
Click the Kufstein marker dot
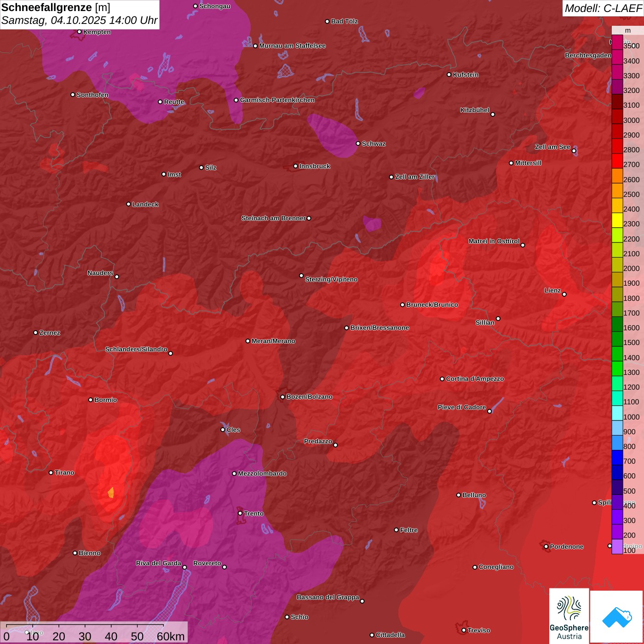(x=449, y=75)
